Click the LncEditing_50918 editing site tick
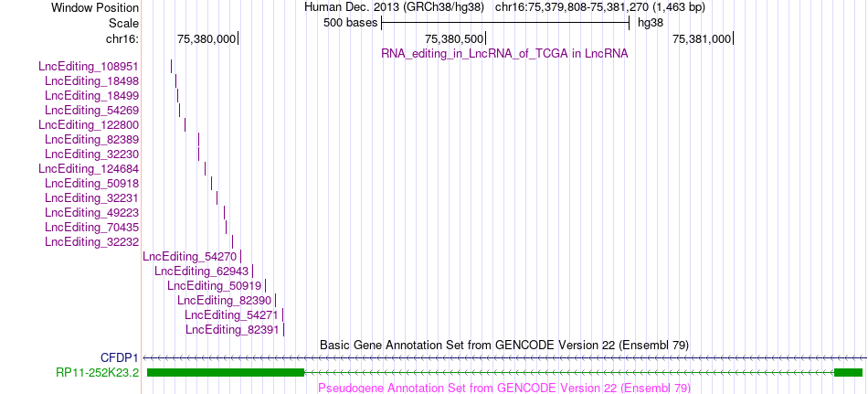Image resolution: width=868 pixels, height=394 pixels. (211, 184)
